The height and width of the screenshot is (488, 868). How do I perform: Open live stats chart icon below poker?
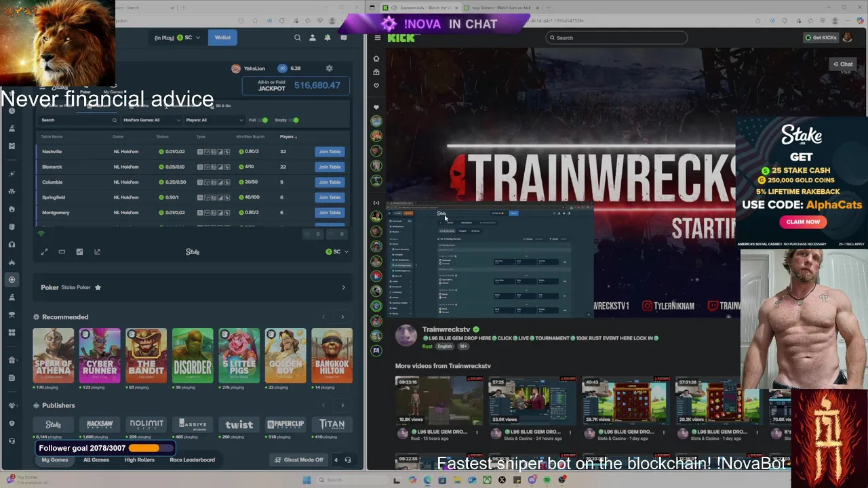click(x=79, y=252)
